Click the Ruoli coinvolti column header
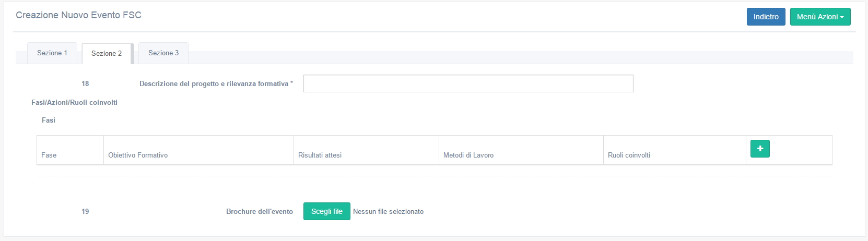868x241 pixels. click(629, 155)
